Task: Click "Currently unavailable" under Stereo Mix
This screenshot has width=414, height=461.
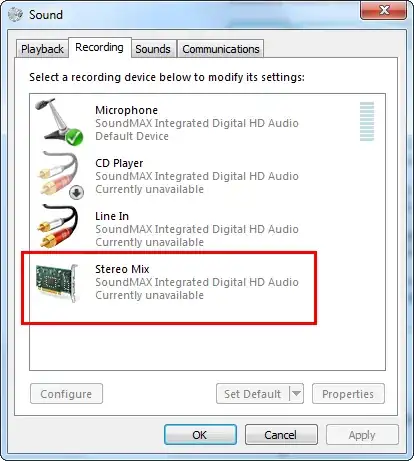Action: click(x=149, y=295)
